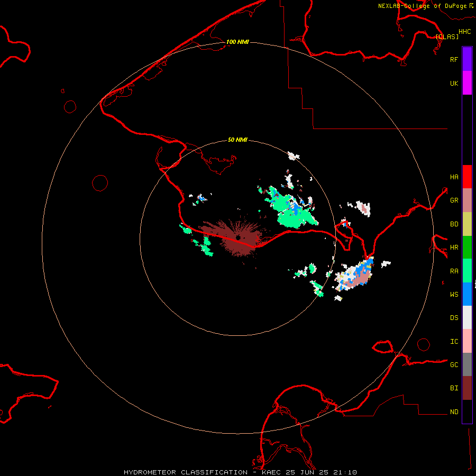Click the KAEC station identifier
476x476 pixels.
point(271,472)
